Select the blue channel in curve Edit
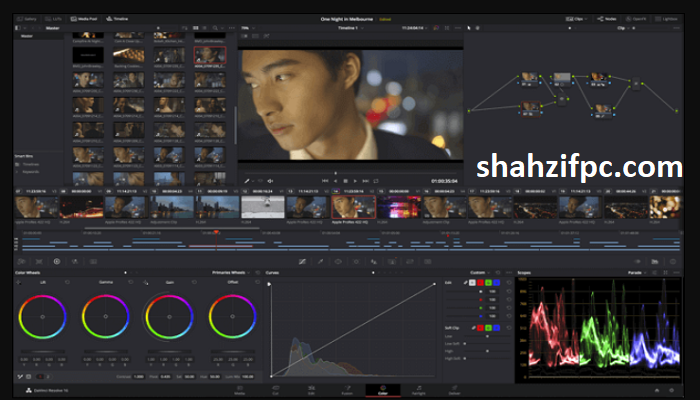The width and height of the screenshot is (700, 400). click(x=496, y=283)
